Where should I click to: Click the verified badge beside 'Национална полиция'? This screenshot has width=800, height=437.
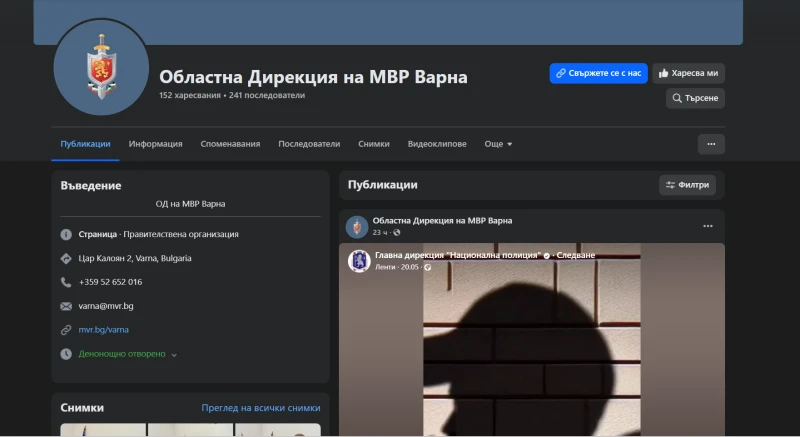546,255
